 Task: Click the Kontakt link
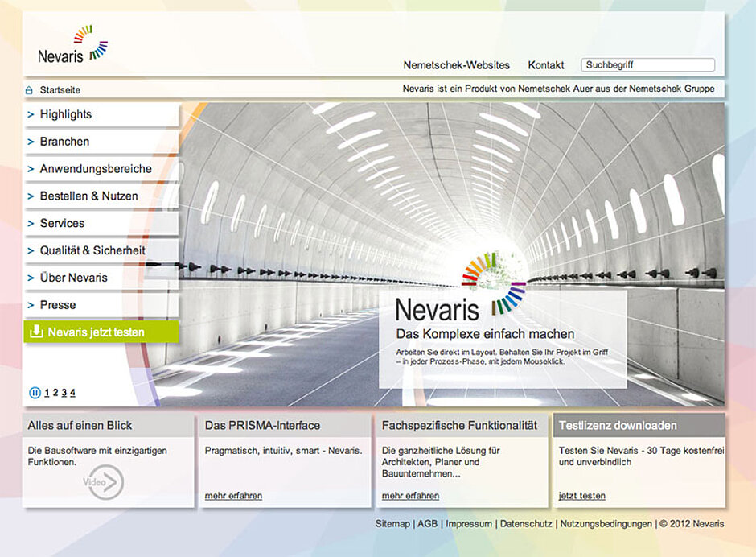pos(545,65)
